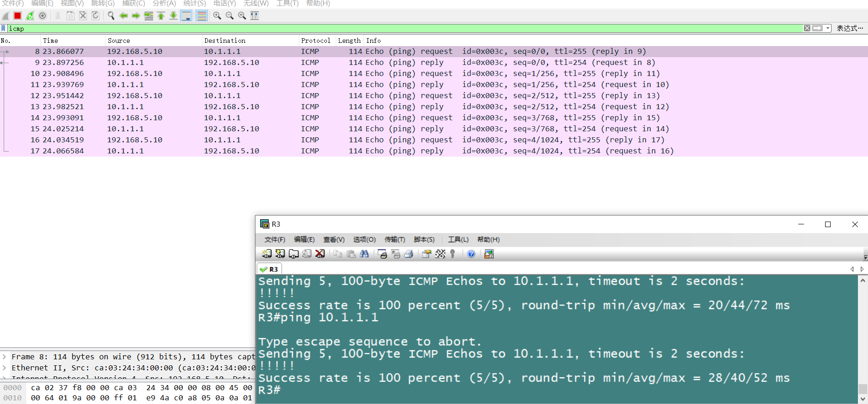868x404 pixels.
Task: Click the icmp display filter field
Action: point(405,28)
